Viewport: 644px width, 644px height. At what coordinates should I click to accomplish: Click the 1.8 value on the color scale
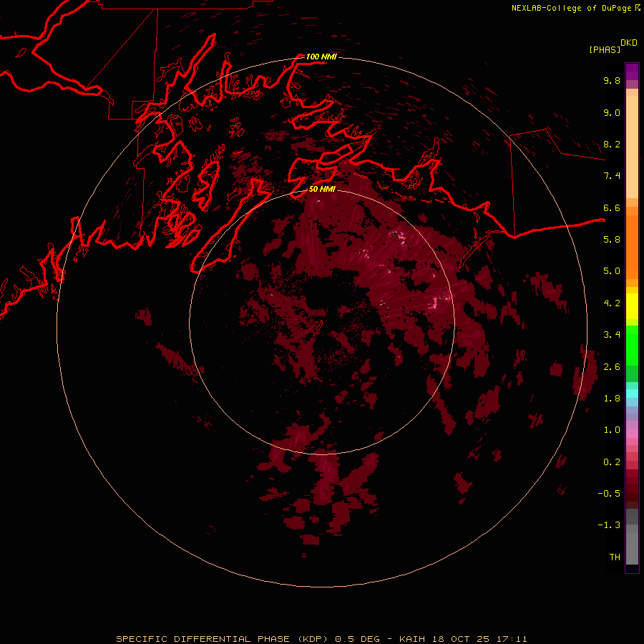(x=612, y=399)
